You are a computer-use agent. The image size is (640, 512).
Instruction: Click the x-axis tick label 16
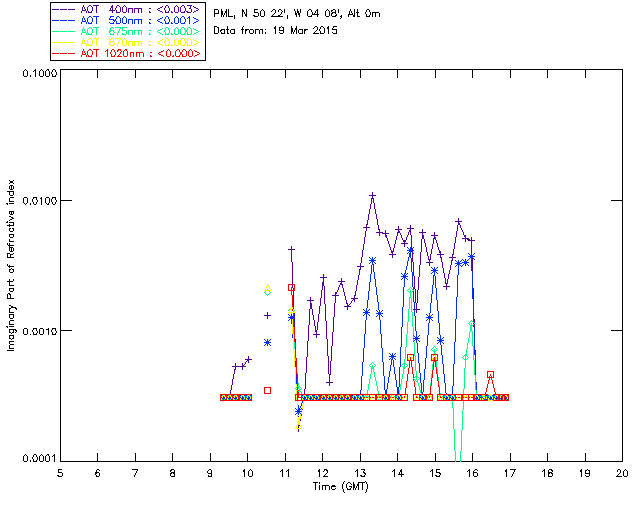click(x=473, y=473)
